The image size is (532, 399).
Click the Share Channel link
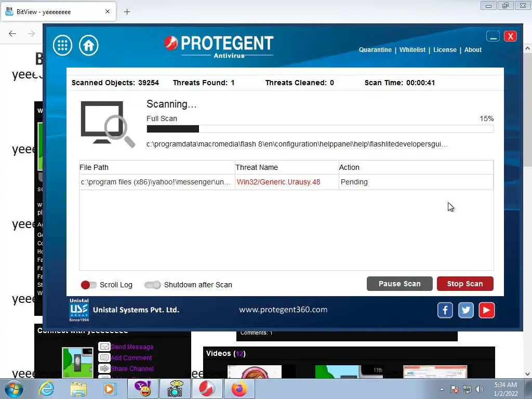click(x=132, y=368)
